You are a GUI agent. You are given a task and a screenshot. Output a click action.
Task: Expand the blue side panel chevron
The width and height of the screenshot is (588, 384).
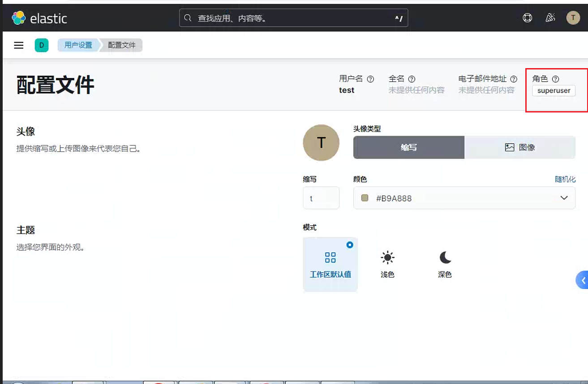[582, 280]
